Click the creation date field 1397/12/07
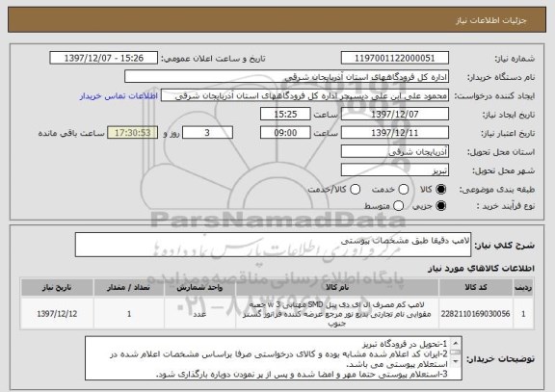This screenshot has width=555, height=392. 395,115
